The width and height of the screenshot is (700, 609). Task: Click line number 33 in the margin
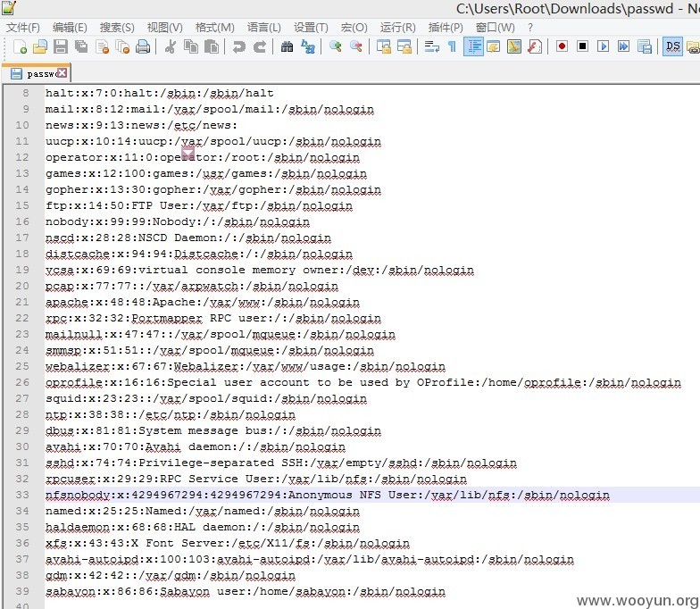click(x=21, y=495)
